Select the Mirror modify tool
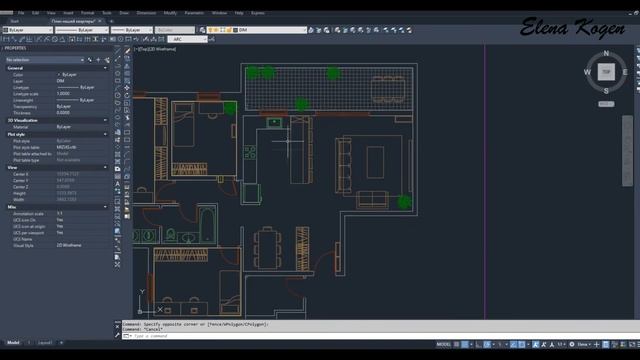Image resolution: width=640 pixels, height=360 pixels. point(127,66)
